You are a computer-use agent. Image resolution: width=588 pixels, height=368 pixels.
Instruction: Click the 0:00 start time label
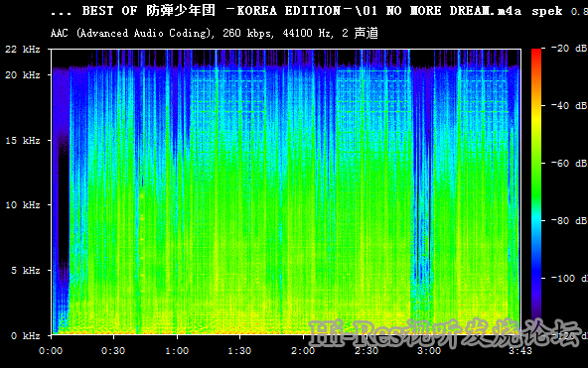pos(51,351)
